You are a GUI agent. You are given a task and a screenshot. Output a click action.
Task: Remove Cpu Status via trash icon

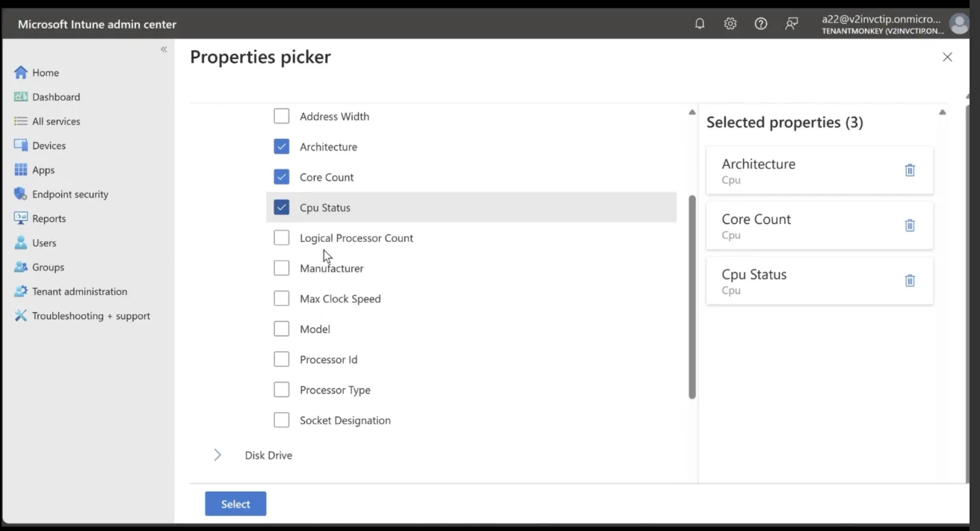pyautogui.click(x=910, y=281)
